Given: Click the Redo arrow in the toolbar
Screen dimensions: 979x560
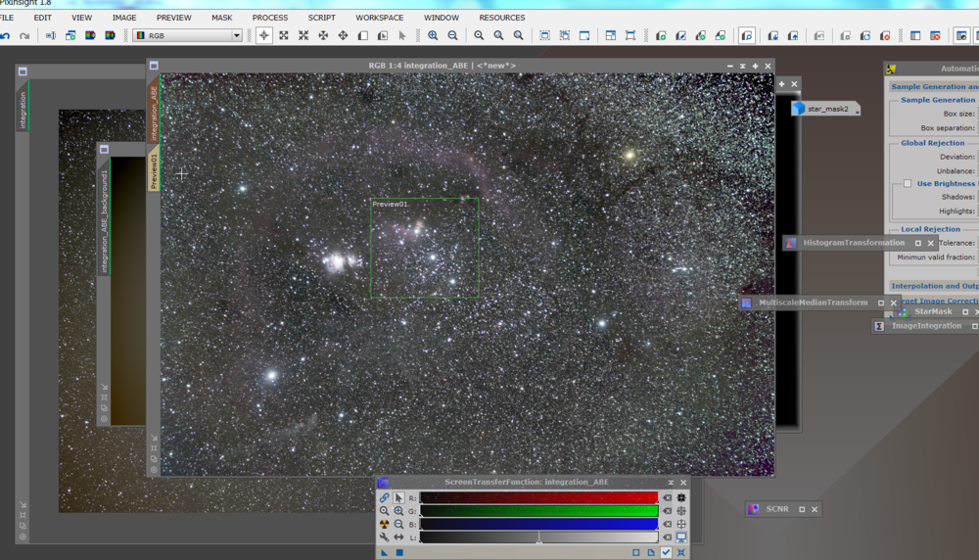Looking at the screenshot, I should (x=24, y=35).
